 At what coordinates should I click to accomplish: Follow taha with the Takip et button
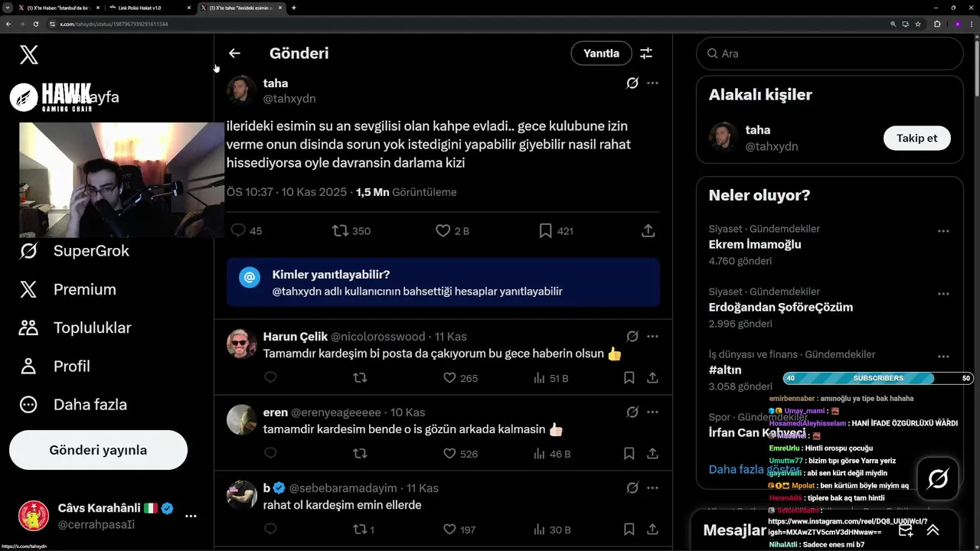pos(916,138)
